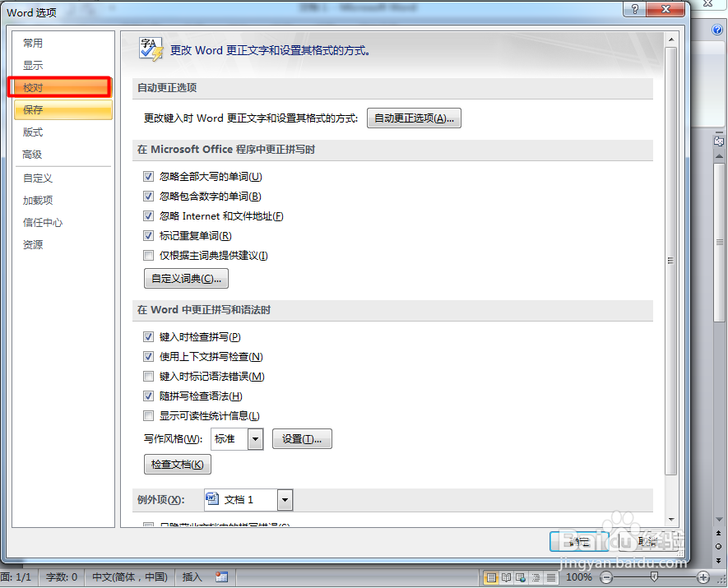Select the 常用 options category
Viewport: 728px width, 588px height.
coord(33,43)
